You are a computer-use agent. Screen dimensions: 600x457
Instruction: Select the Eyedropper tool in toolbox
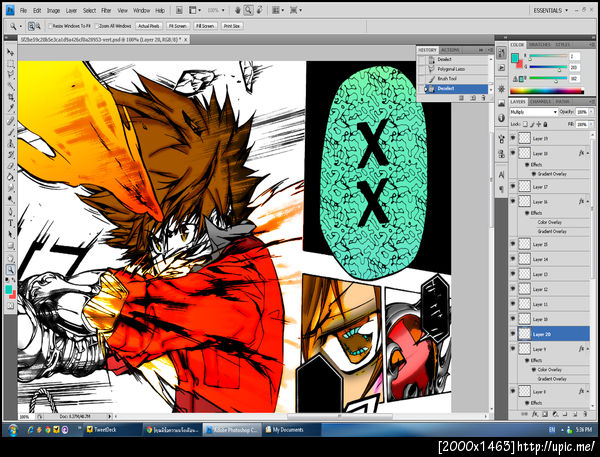(x=10, y=109)
